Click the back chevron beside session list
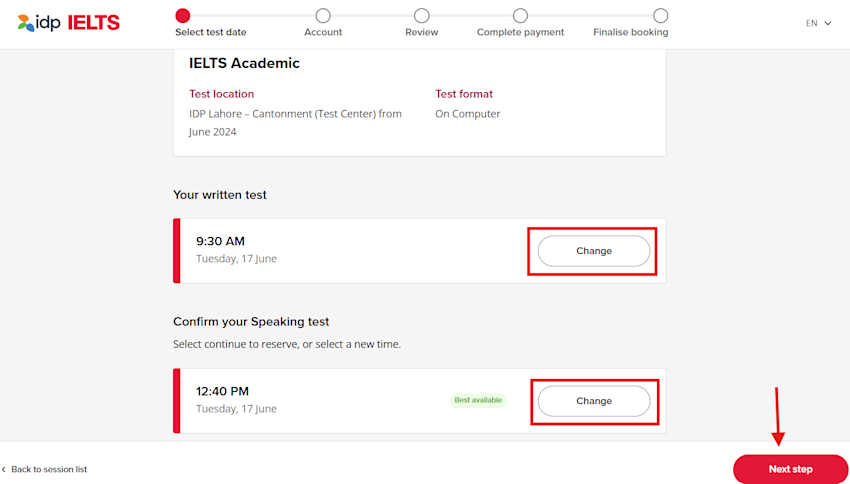This screenshot has width=850, height=484. [x=4, y=469]
